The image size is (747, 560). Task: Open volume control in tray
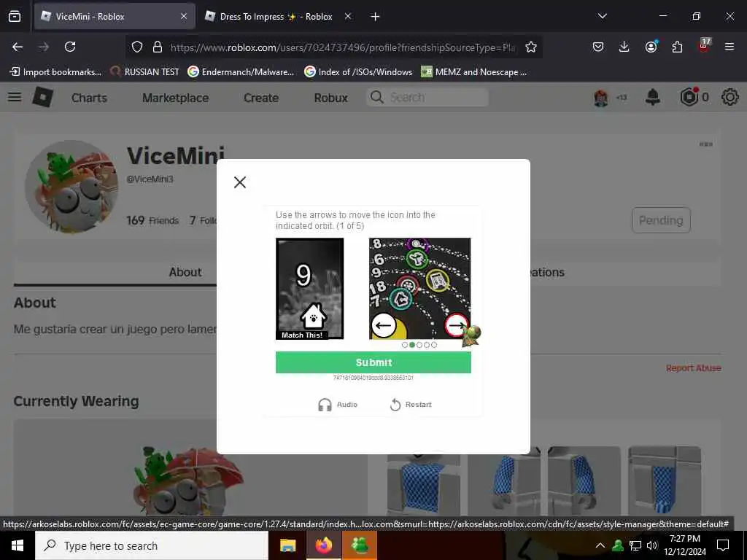[x=652, y=545]
